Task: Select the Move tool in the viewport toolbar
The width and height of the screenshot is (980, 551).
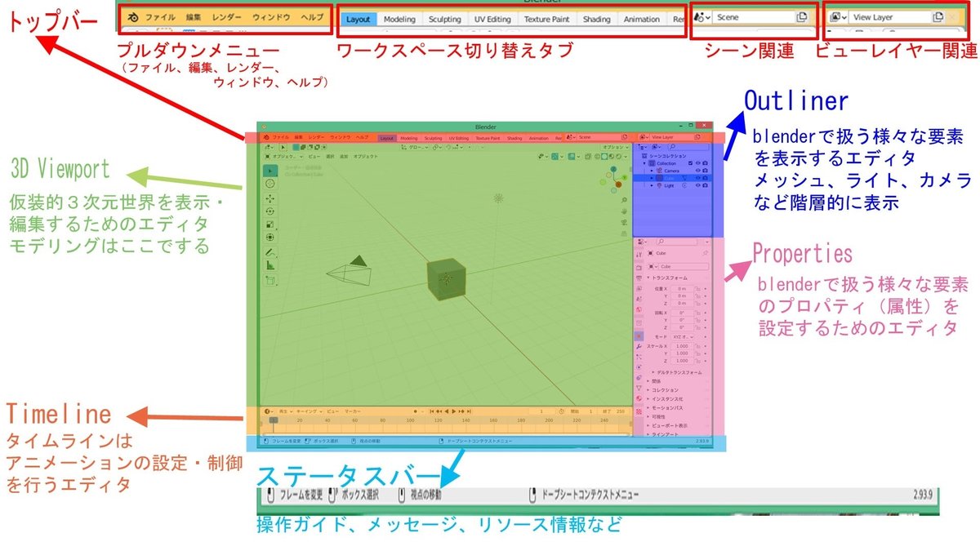Action: (270, 198)
